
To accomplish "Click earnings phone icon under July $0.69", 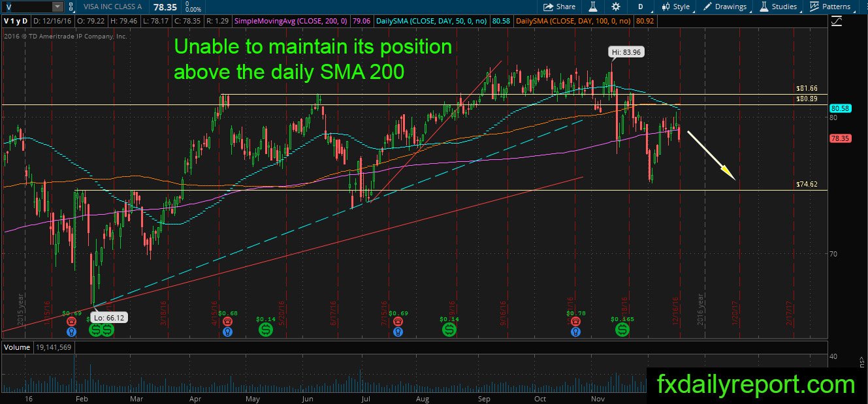I will pyautogui.click(x=396, y=321).
